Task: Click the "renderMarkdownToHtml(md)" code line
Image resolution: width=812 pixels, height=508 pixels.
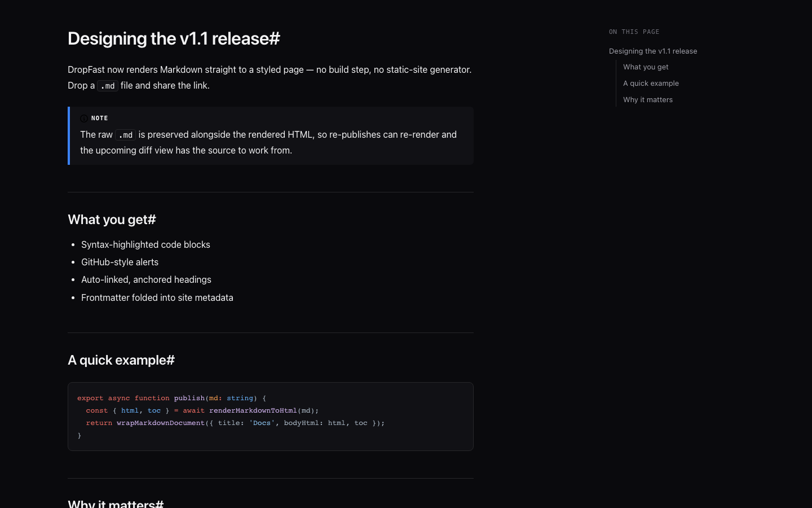Action: coord(202,410)
